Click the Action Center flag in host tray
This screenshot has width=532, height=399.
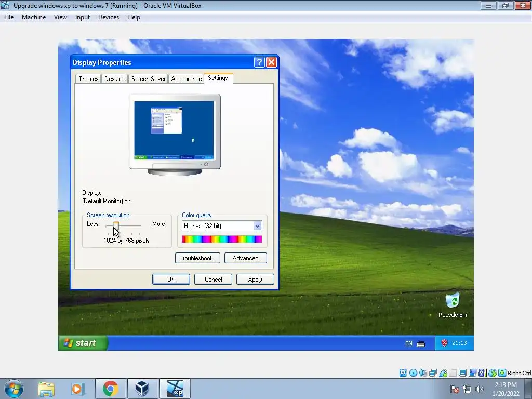pyautogui.click(x=454, y=389)
